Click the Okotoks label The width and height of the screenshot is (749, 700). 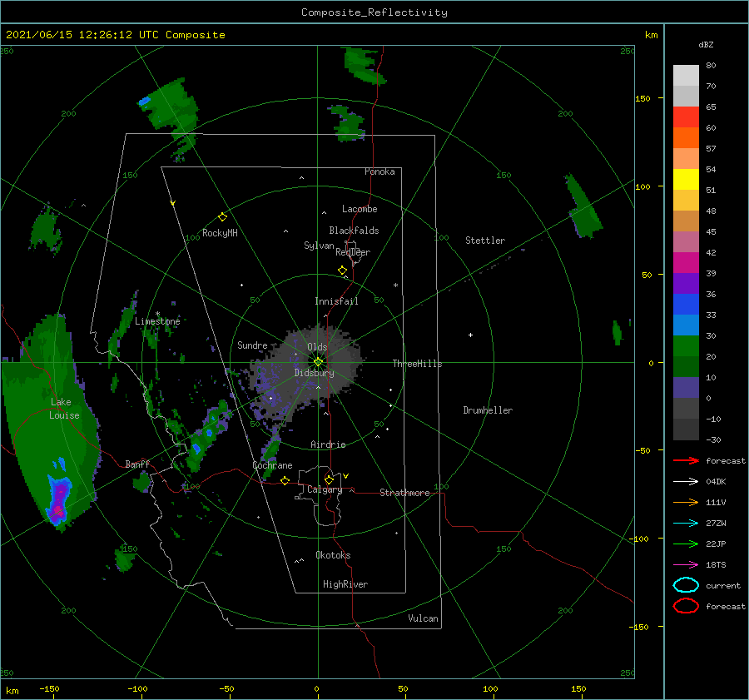pos(333,555)
